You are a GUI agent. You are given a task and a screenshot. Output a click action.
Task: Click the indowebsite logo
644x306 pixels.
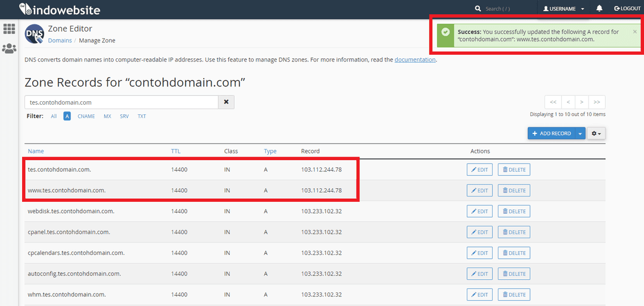tap(60, 9)
